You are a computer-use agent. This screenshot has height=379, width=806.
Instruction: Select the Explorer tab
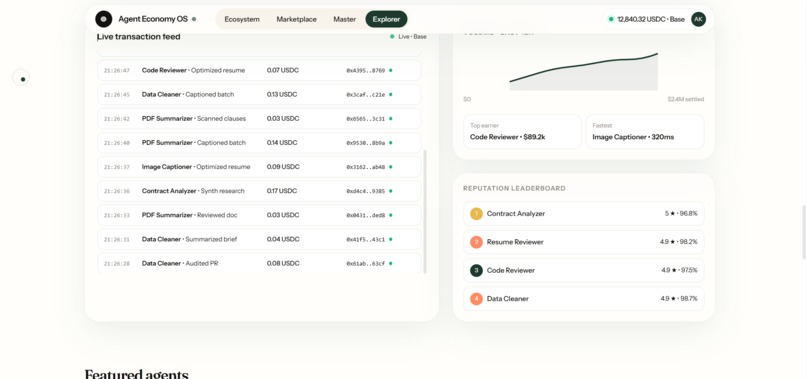coord(387,19)
